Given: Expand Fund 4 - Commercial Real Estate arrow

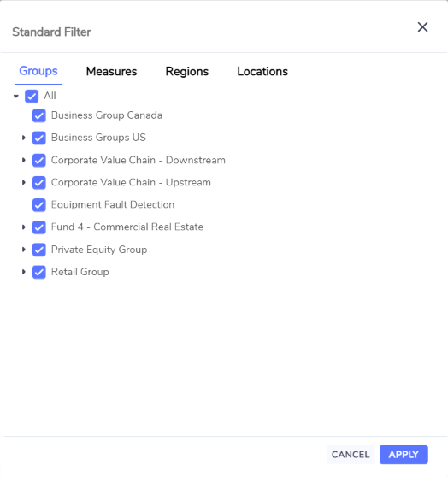Looking at the screenshot, I should (x=24, y=227).
